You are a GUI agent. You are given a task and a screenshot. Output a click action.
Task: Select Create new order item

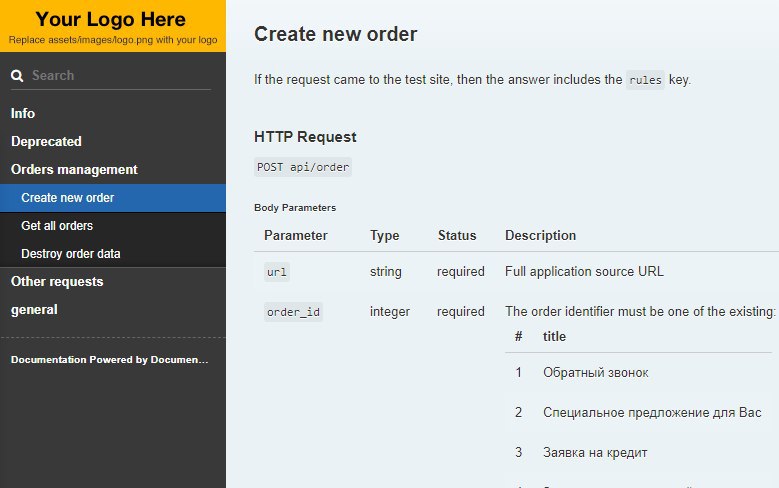pos(113,198)
